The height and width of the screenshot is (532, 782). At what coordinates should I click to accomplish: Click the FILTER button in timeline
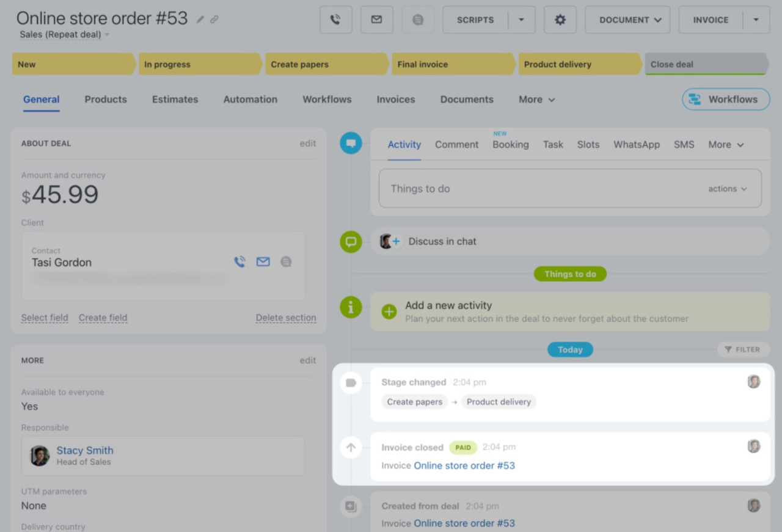(743, 349)
